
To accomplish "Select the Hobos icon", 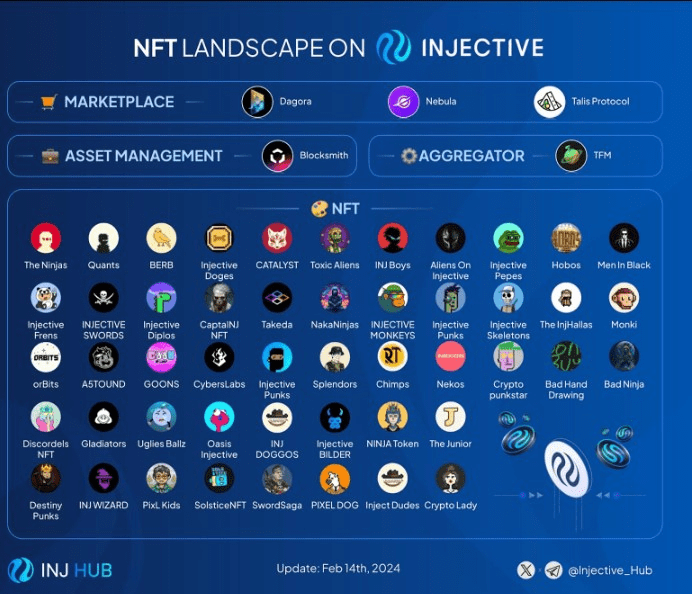I will 566,238.
